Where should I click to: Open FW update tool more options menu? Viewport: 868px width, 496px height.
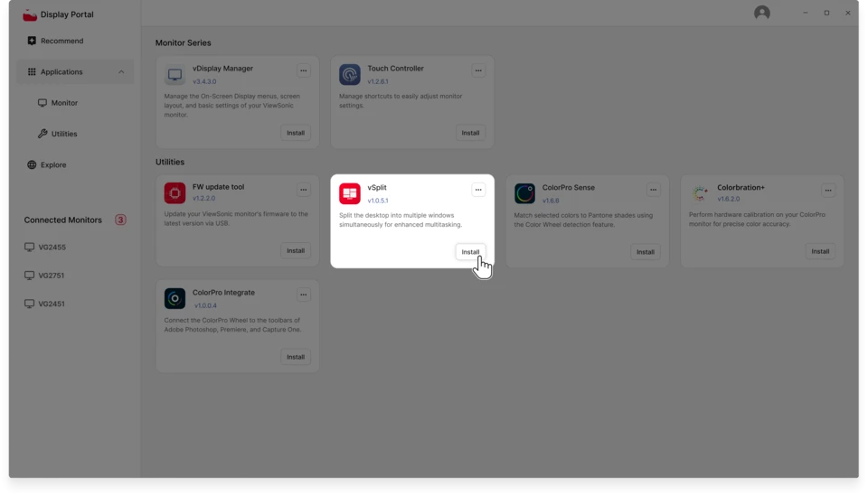[304, 190]
